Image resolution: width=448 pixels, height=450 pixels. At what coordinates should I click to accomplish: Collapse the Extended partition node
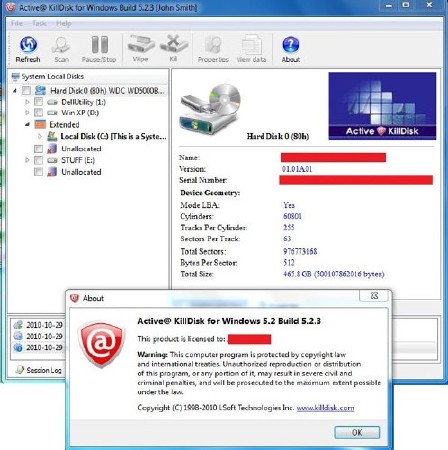[27, 125]
